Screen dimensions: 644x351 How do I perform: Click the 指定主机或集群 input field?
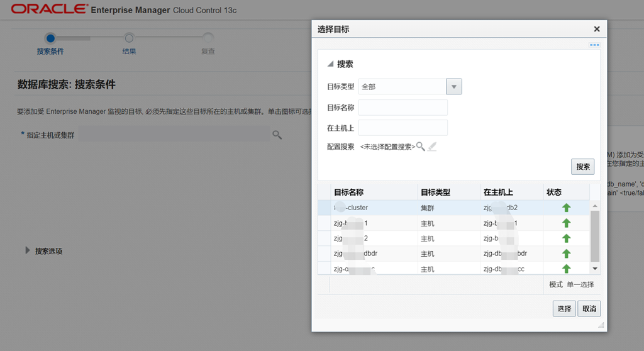coord(174,135)
